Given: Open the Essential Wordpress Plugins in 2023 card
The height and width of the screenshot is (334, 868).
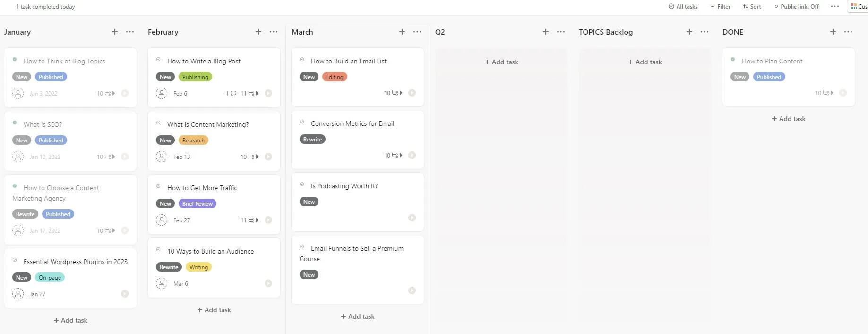Looking at the screenshot, I should coord(76,262).
